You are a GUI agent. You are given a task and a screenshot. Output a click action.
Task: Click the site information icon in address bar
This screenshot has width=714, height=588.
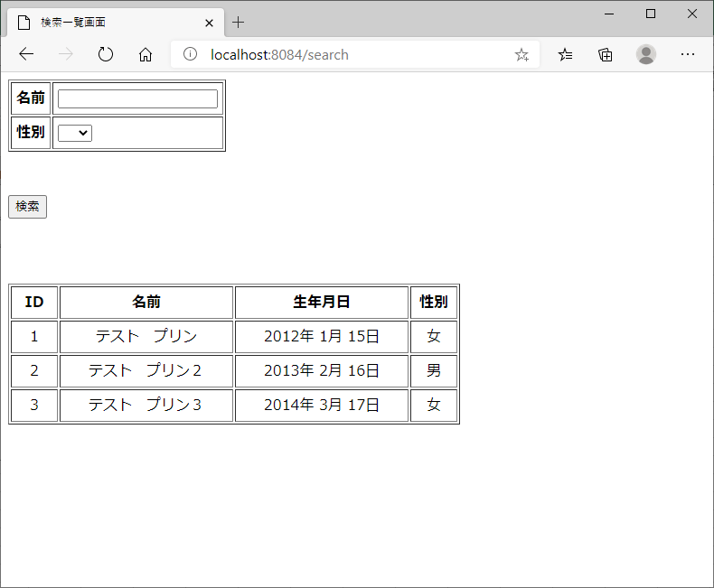coord(190,54)
